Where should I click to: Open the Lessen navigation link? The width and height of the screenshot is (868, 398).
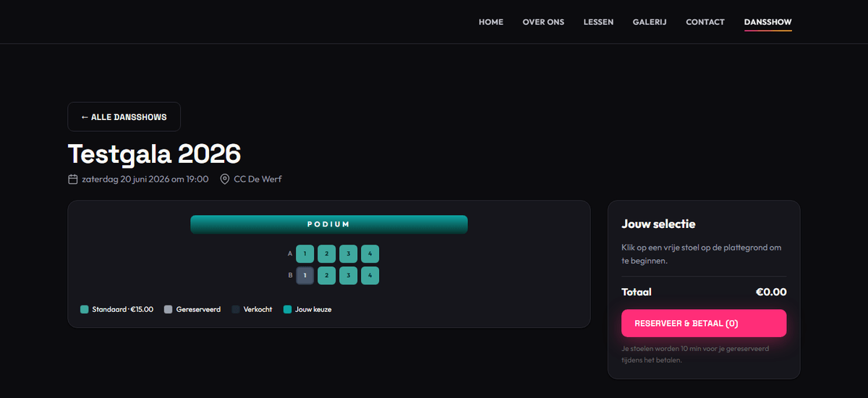point(598,22)
